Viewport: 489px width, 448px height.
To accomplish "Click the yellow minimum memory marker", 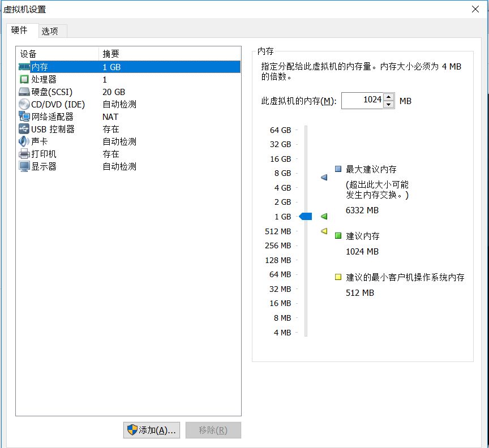I will click(324, 231).
